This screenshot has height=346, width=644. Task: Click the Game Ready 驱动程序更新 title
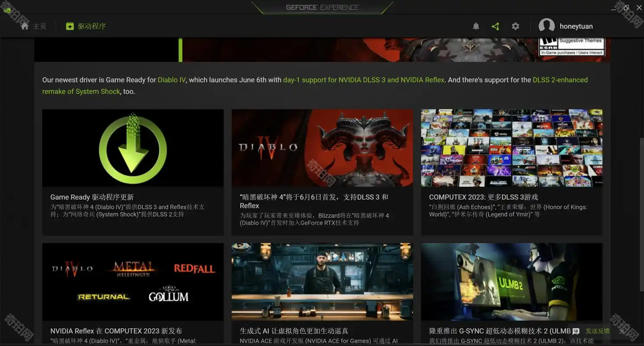coord(92,197)
